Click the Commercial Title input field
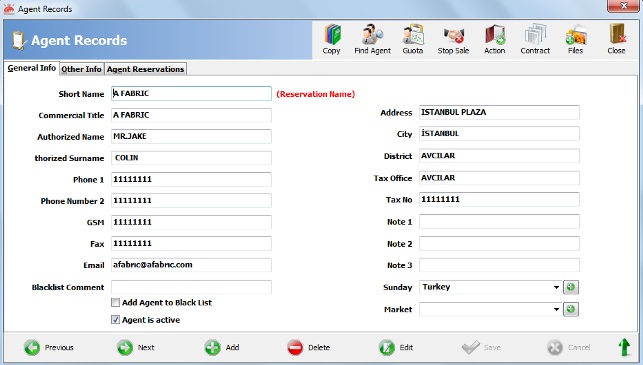The image size is (643, 365). click(x=191, y=115)
